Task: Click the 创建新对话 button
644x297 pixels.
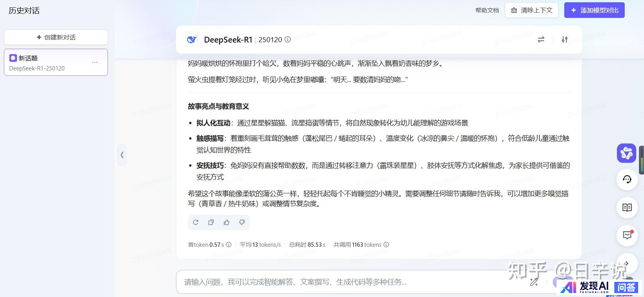Action: coord(56,37)
